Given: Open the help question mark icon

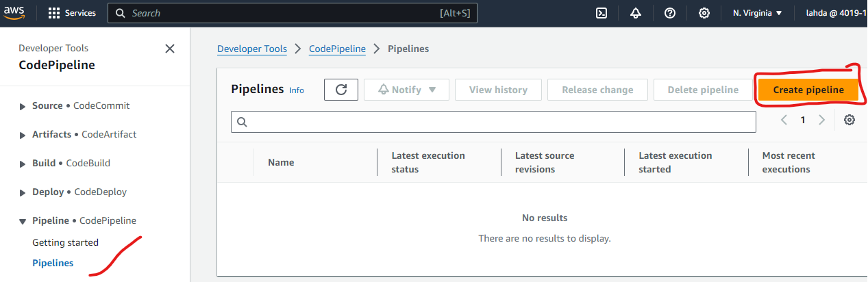Looking at the screenshot, I should (670, 13).
